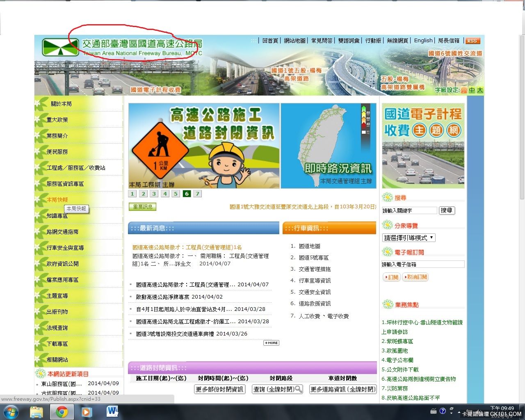
Task: Click keyword search input field
Action: point(409,210)
